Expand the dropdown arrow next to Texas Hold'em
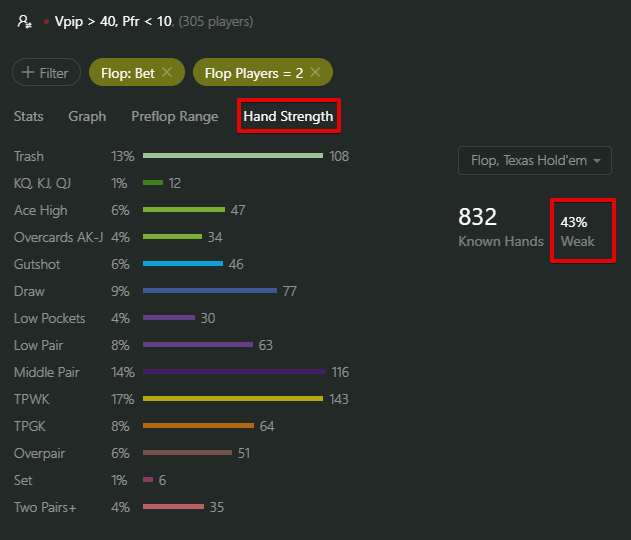 tap(597, 161)
